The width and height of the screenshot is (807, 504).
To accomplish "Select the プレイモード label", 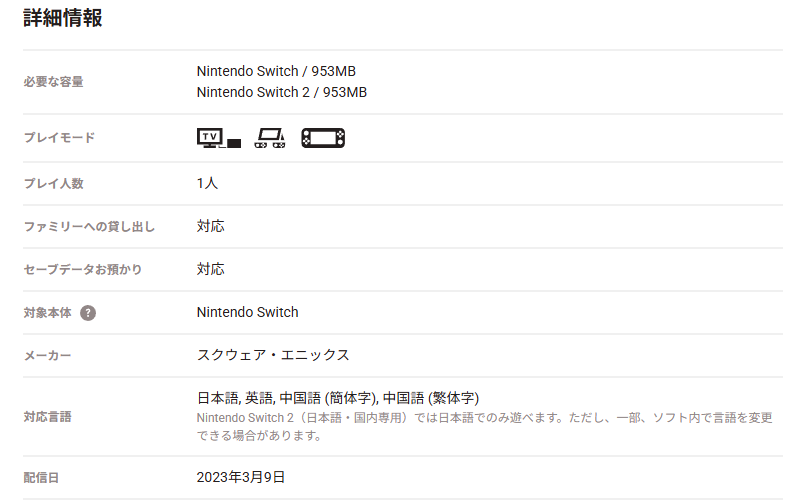I will point(59,137).
